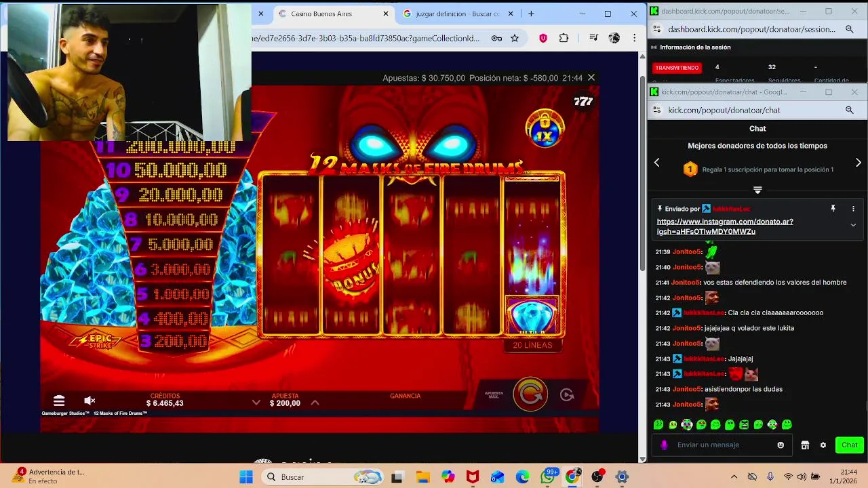The image size is (868, 488).
Task: Open the Chrome extensions puzzle icon
Action: click(x=564, y=38)
